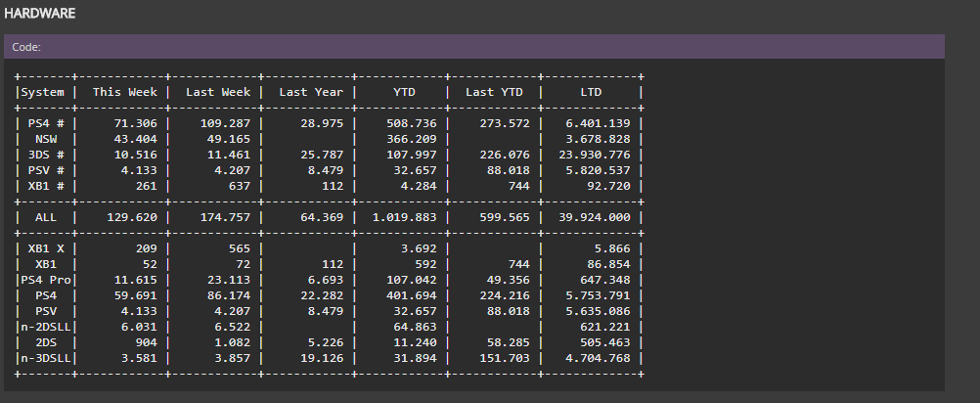Select ALL LTD total 39.924.000
Screen dimensions: 980x403
[x=595, y=217]
